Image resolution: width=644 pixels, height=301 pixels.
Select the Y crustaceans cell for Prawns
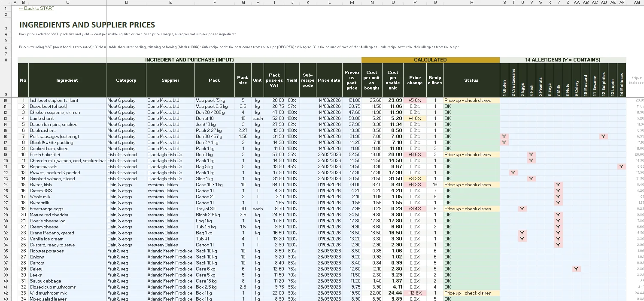coord(513,172)
